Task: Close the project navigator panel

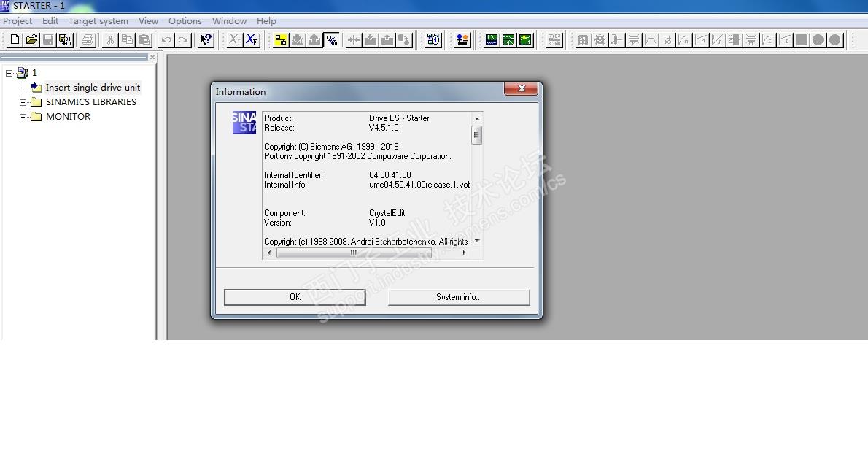Action: pos(152,57)
